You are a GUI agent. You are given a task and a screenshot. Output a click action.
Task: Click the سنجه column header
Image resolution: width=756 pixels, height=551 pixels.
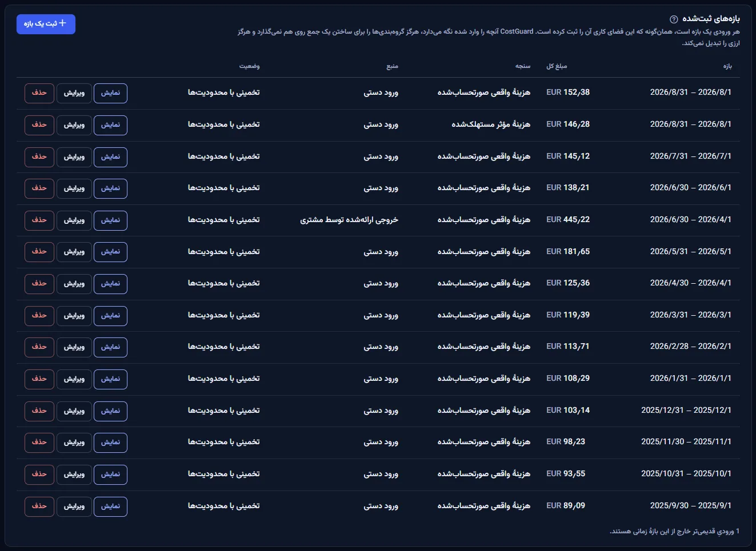coord(523,66)
